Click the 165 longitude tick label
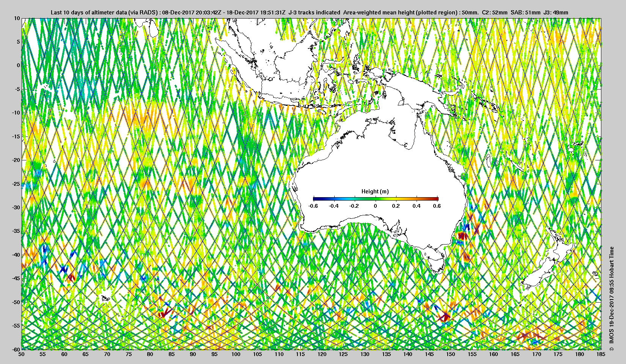Screen dimensions: 626x364 click(x=515, y=355)
